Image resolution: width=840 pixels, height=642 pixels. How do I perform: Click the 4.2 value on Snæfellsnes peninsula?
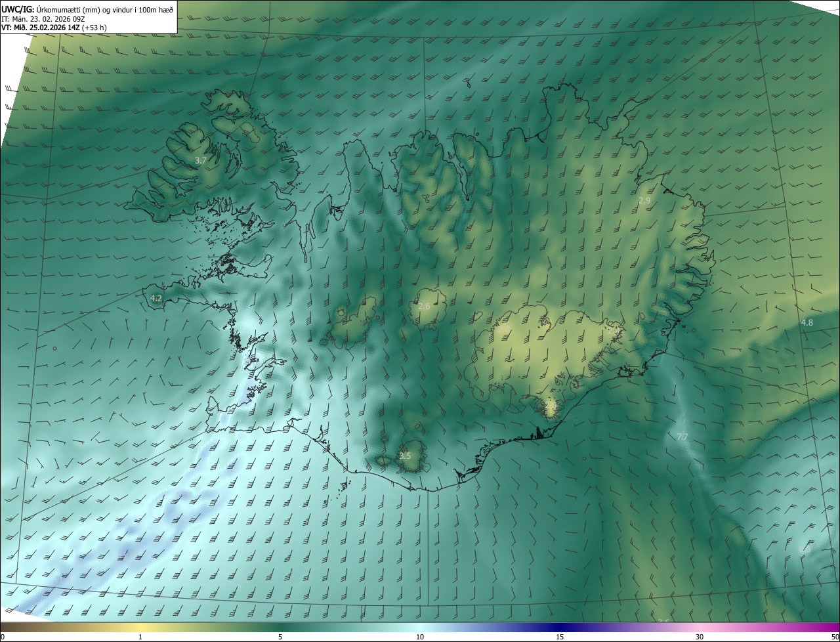[156, 298]
